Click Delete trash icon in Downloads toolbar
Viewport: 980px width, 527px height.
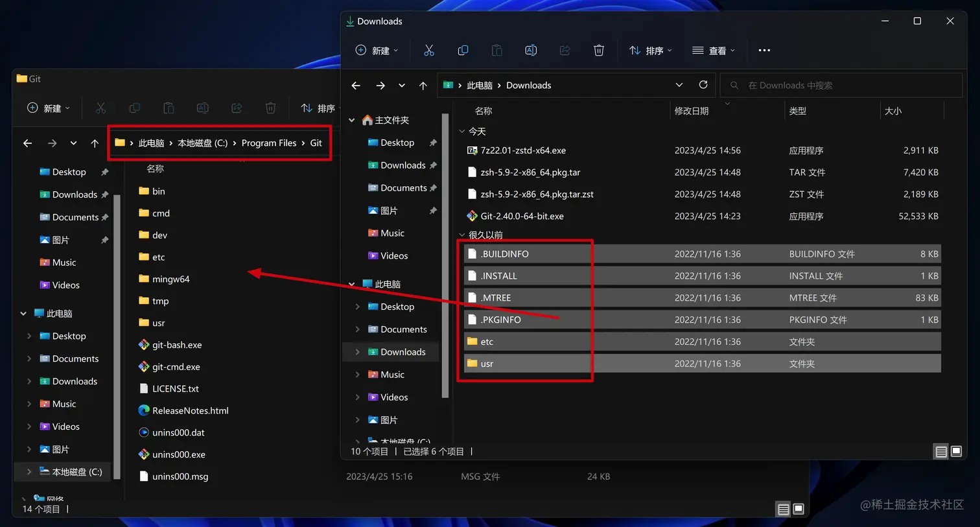[599, 51]
